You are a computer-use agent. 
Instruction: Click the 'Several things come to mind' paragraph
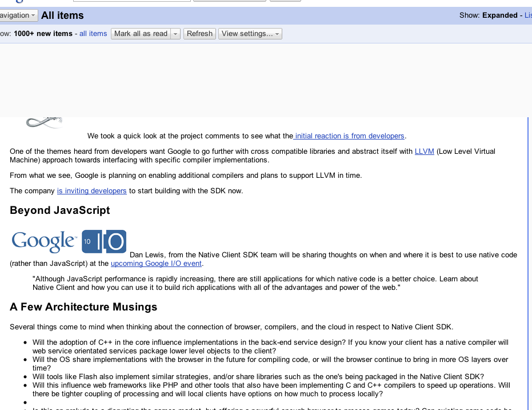[x=231, y=327]
